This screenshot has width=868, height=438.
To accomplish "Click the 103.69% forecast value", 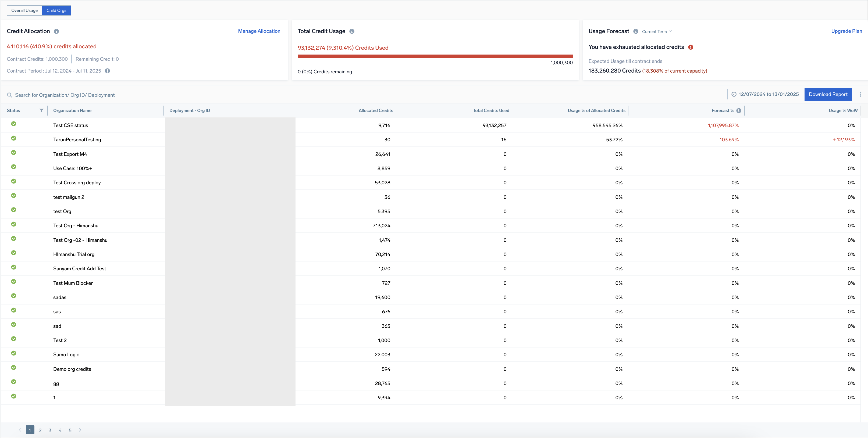I will (x=729, y=140).
